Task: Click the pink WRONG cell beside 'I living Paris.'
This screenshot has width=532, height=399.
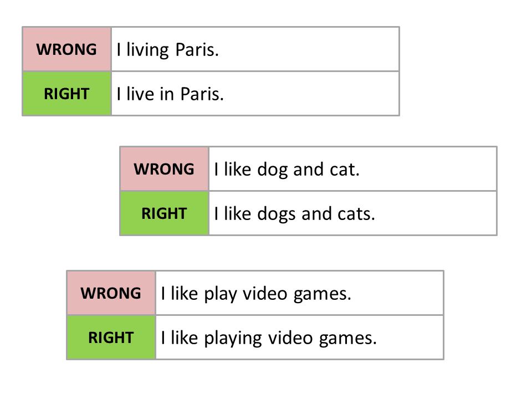Action: pyautogui.click(x=67, y=49)
